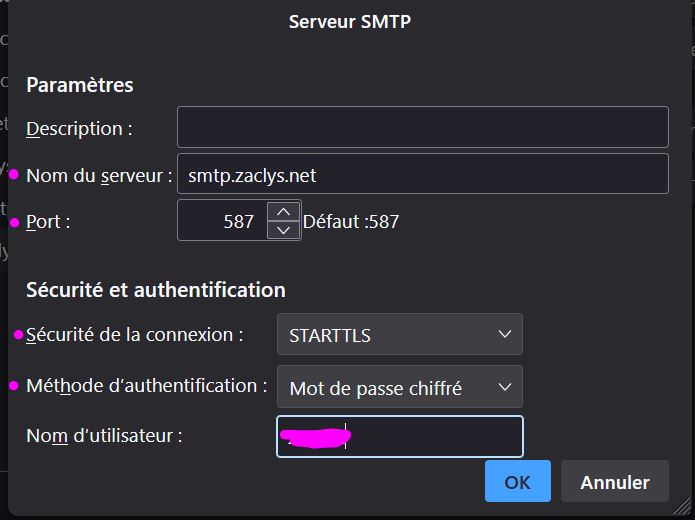
Task: Click the "Méthode d'authentification :" label
Action: tap(146, 386)
